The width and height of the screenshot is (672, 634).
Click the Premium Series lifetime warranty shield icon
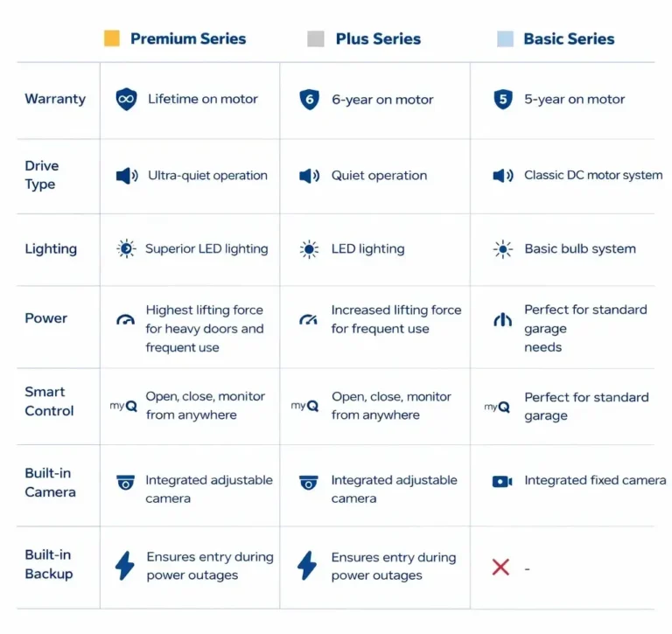point(126,99)
